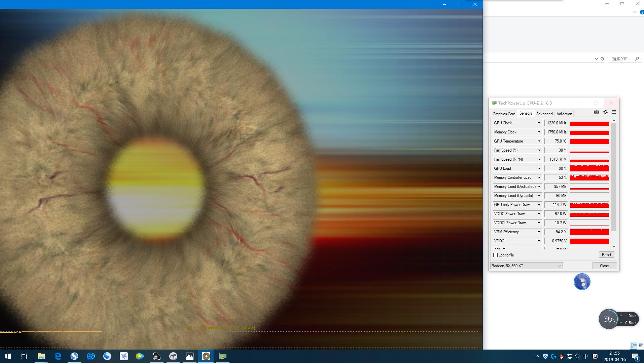Expand the Fan Speed (RPM) sensor dropdown
Screen dimensions: 644x363
(x=539, y=159)
